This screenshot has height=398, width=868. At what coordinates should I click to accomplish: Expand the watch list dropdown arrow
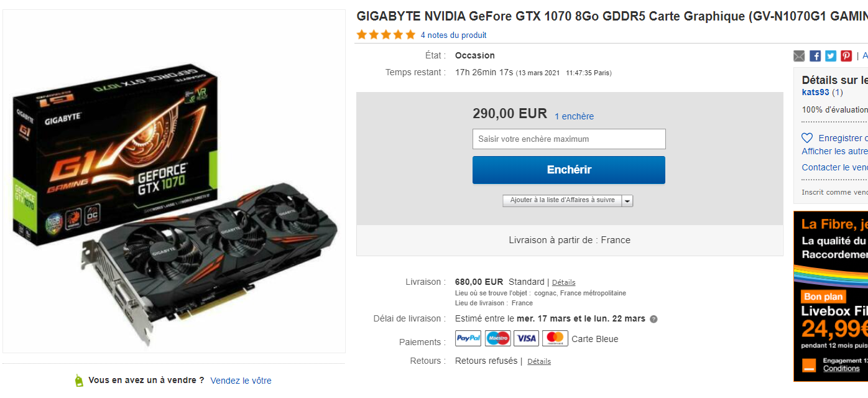tap(627, 201)
